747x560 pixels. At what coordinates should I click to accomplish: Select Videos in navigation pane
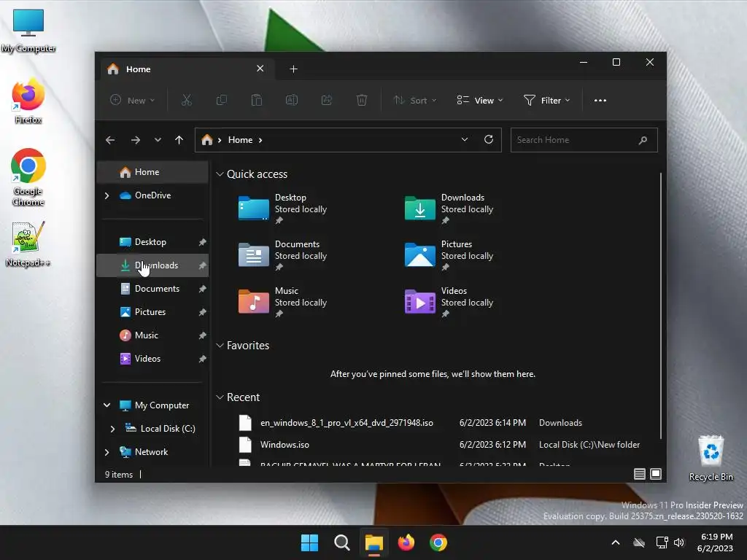click(152, 359)
